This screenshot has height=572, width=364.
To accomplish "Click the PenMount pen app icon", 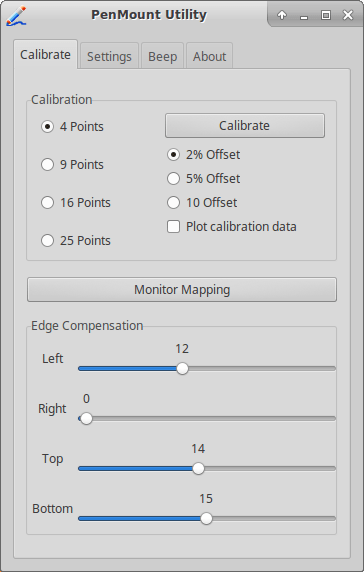I will point(16,16).
